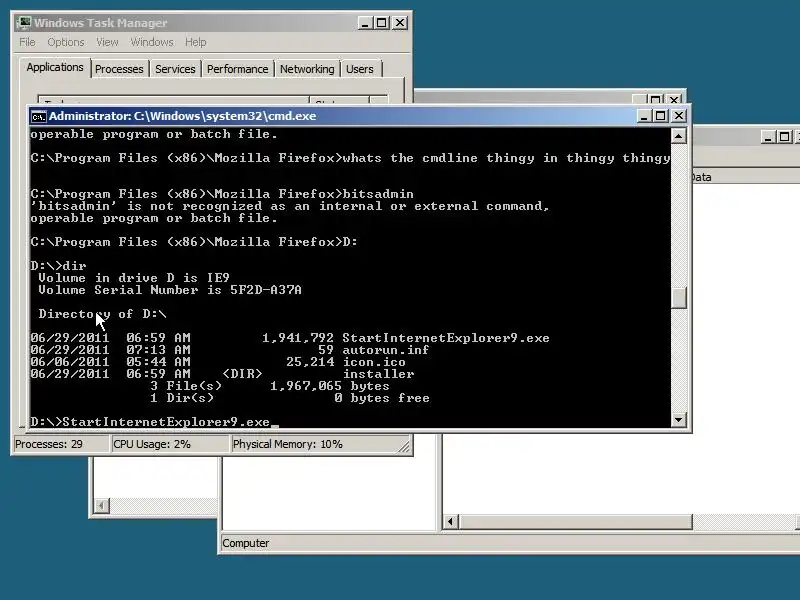800x600 pixels.
Task: Click the 'Processes: 29' status bar entry
Action: 60,444
